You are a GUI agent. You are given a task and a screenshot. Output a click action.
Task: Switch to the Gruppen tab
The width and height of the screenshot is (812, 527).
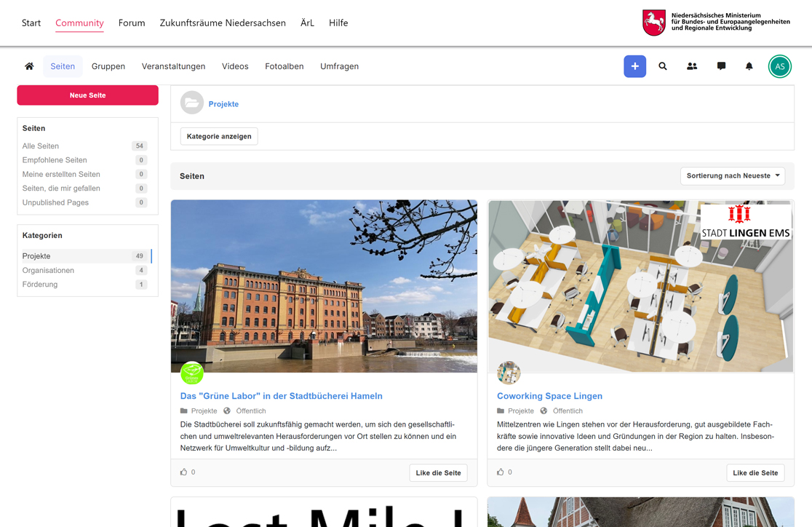pos(108,66)
